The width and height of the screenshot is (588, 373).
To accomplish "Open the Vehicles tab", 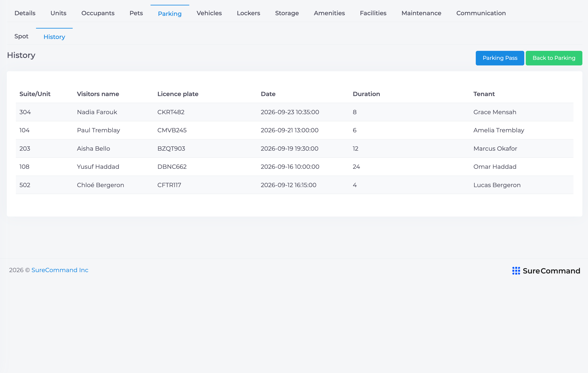I will [x=209, y=13].
